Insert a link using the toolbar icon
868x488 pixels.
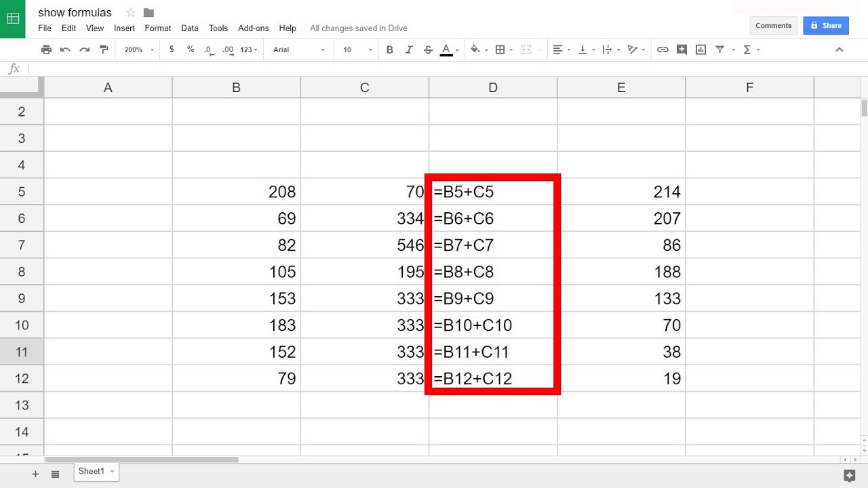[x=663, y=49]
